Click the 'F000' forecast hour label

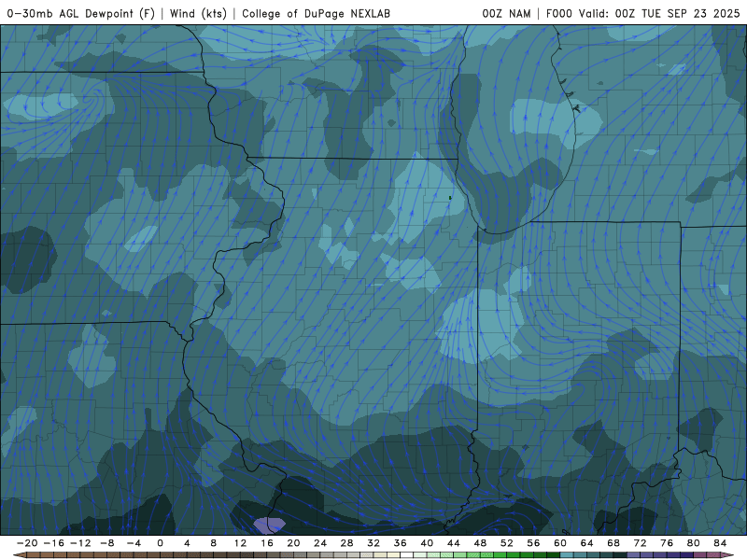pyautogui.click(x=558, y=13)
